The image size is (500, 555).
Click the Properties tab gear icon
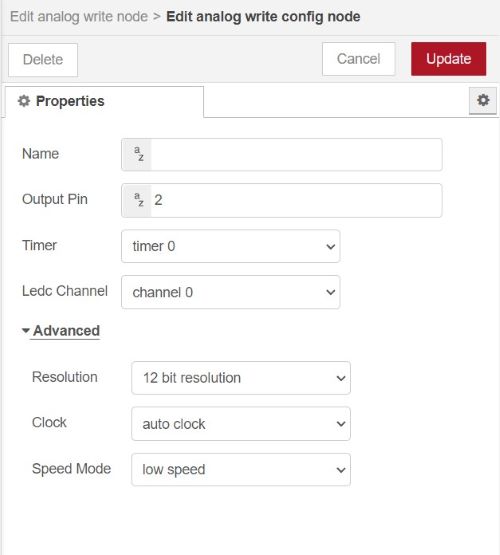pyautogui.click(x=24, y=101)
